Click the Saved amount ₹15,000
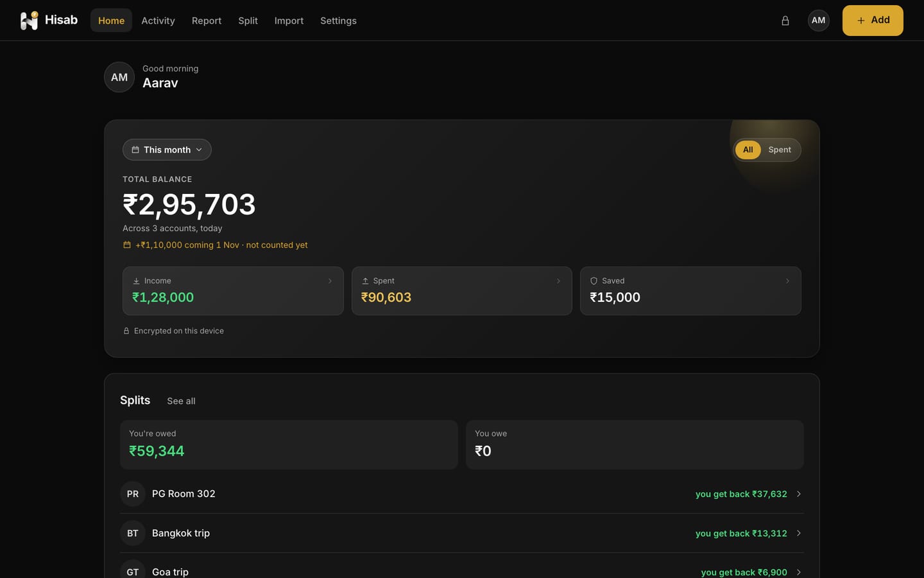 click(x=615, y=297)
